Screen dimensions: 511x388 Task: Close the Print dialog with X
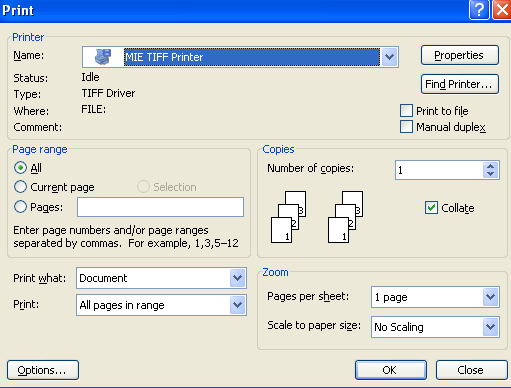coord(502,10)
